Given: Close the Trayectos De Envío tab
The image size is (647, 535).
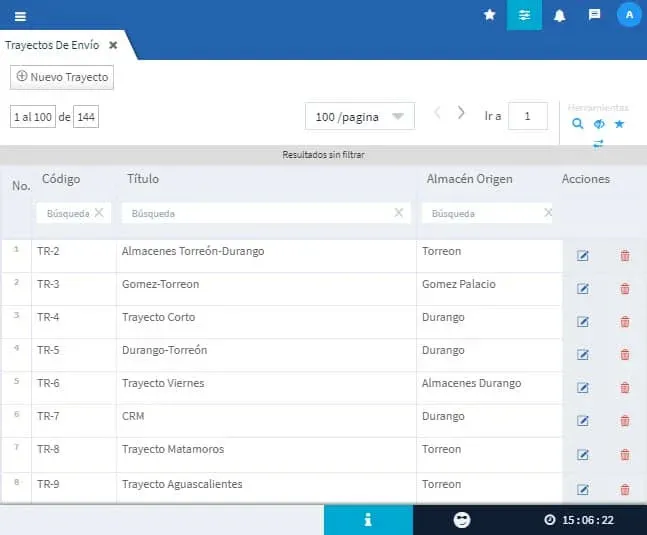Looking at the screenshot, I should click(113, 45).
